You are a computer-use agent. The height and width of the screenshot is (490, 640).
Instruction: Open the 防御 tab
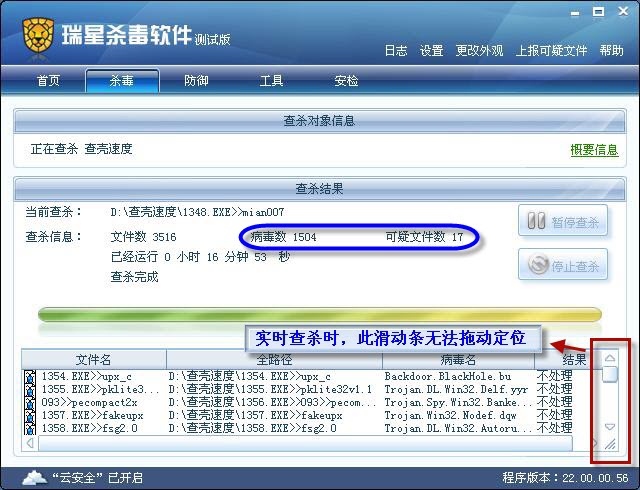pyautogui.click(x=196, y=80)
